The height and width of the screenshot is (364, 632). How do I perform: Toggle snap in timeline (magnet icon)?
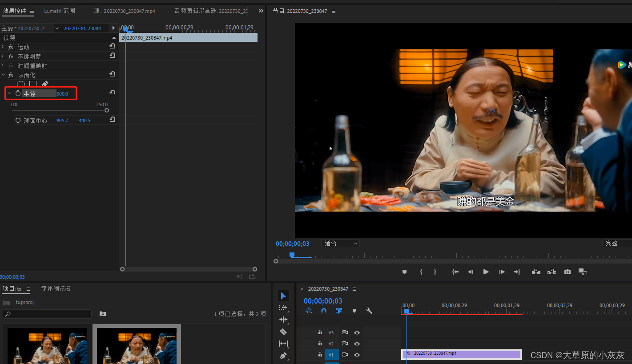click(x=324, y=311)
